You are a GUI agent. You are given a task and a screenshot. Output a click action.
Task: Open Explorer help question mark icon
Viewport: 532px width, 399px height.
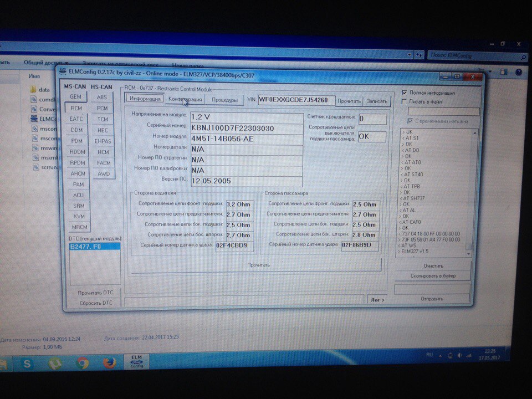pos(519,72)
